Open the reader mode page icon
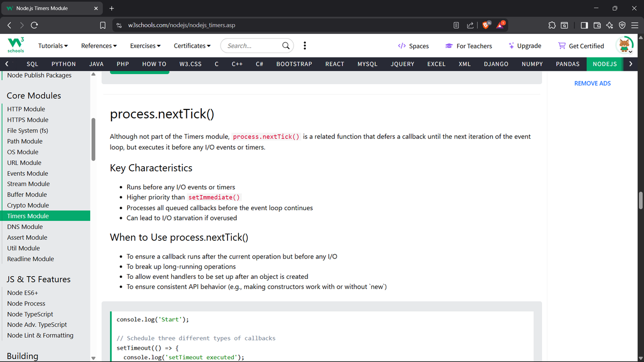Image resolution: width=644 pixels, height=362 pixels. coord(456,25)
